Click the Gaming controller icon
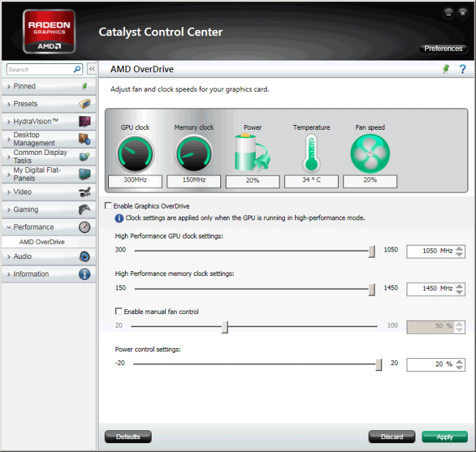 (x=85, y=209)
